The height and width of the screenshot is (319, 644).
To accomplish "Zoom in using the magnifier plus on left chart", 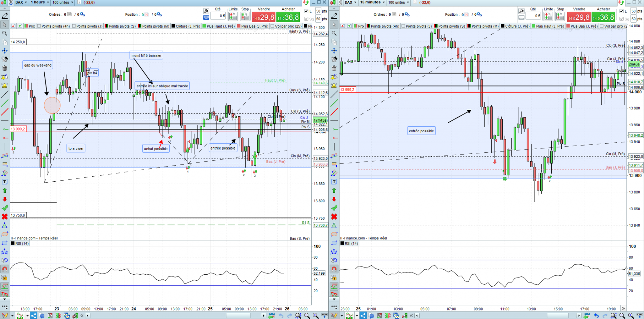I will tap(316, 315).
